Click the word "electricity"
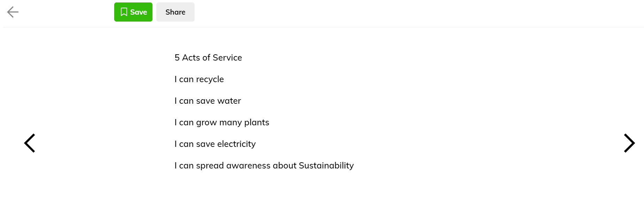Viewport: 644px width, 220px height. click(236, 144)
